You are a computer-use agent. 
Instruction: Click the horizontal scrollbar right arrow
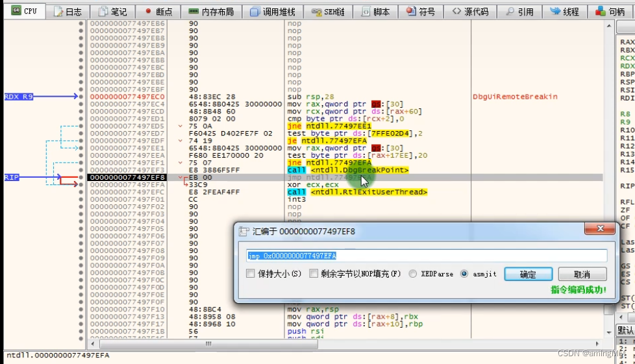click(597, 344)
